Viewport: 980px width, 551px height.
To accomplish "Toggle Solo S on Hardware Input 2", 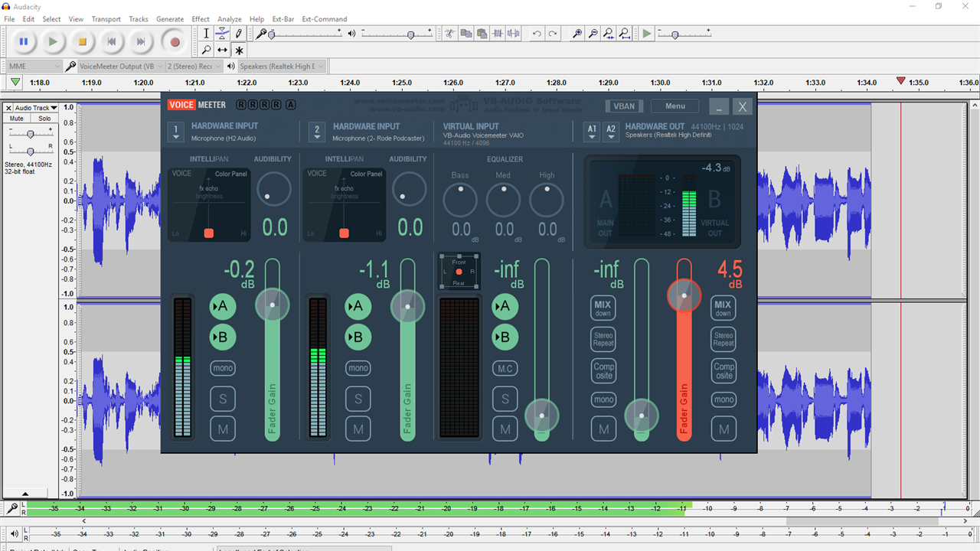I will point(358,399).
